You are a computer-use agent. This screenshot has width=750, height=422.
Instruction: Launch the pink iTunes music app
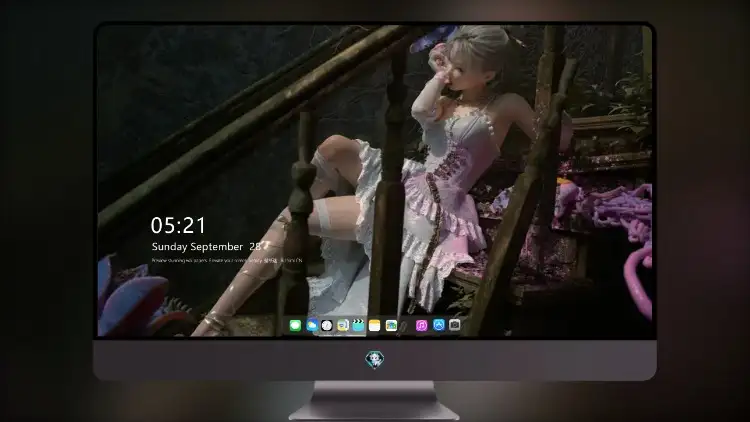[x=421, y=325]
